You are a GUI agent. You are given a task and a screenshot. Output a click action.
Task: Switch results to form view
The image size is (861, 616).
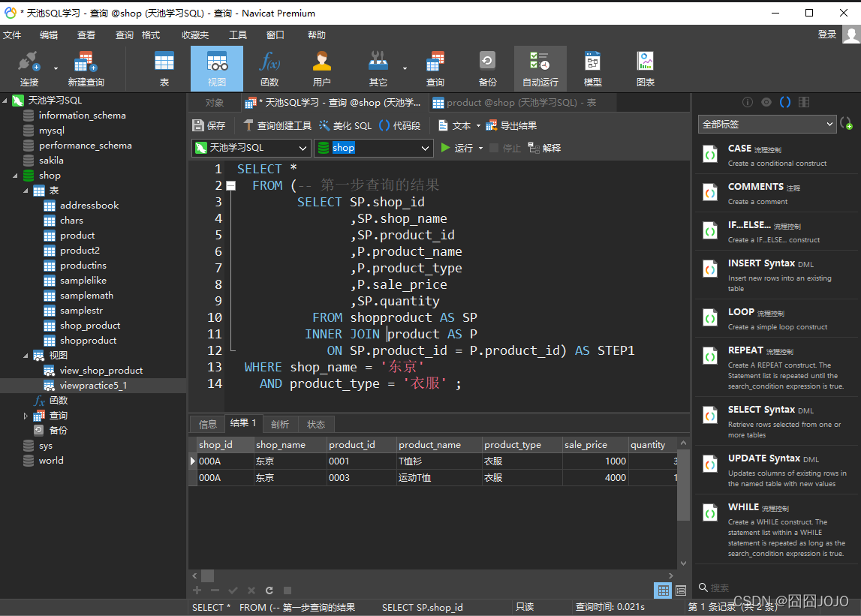click(681, 590)
